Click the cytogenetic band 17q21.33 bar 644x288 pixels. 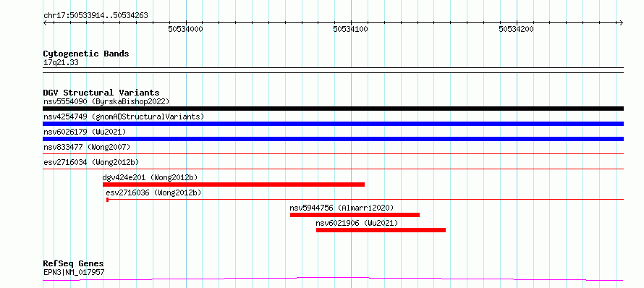(x=333, y=70)
